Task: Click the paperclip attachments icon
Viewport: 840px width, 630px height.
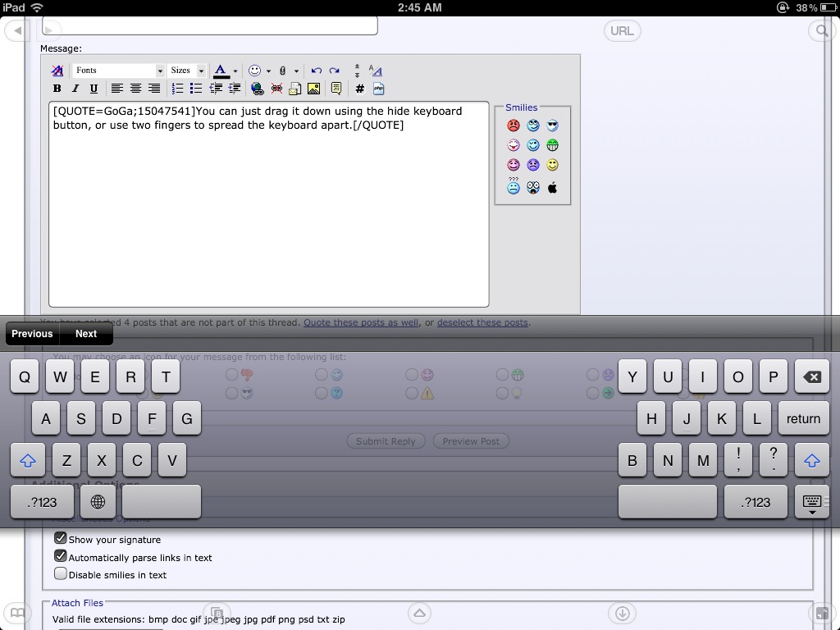Action: coord(282,71)
